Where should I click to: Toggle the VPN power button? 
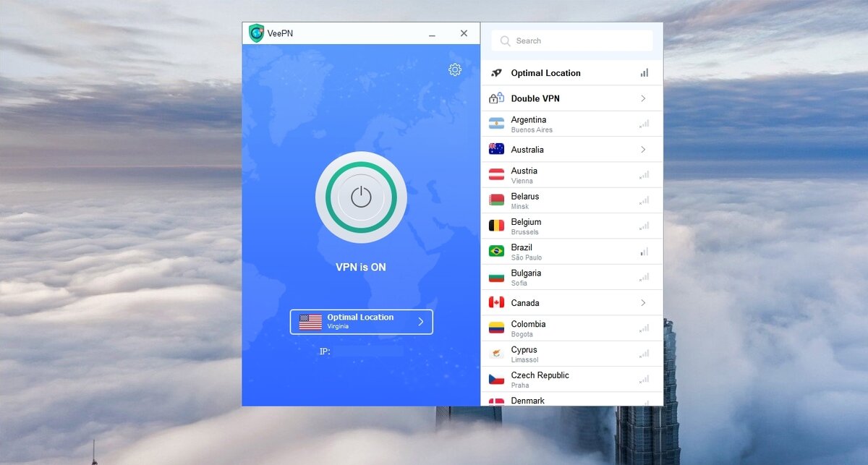point(361,197)
